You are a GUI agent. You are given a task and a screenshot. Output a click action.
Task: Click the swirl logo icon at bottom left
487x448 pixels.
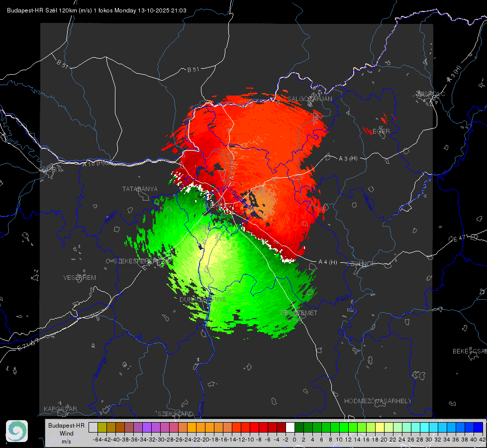(17, 431)
